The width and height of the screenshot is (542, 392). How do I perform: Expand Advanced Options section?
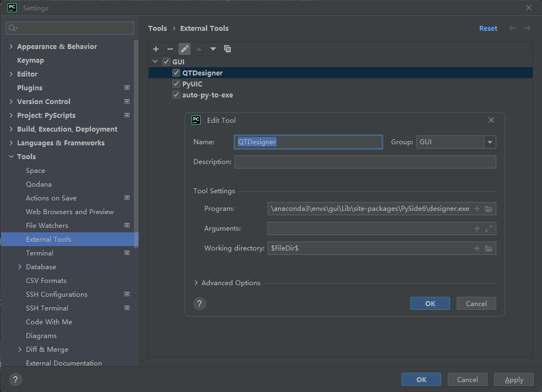pyautogui.click(x=196, y=283)
